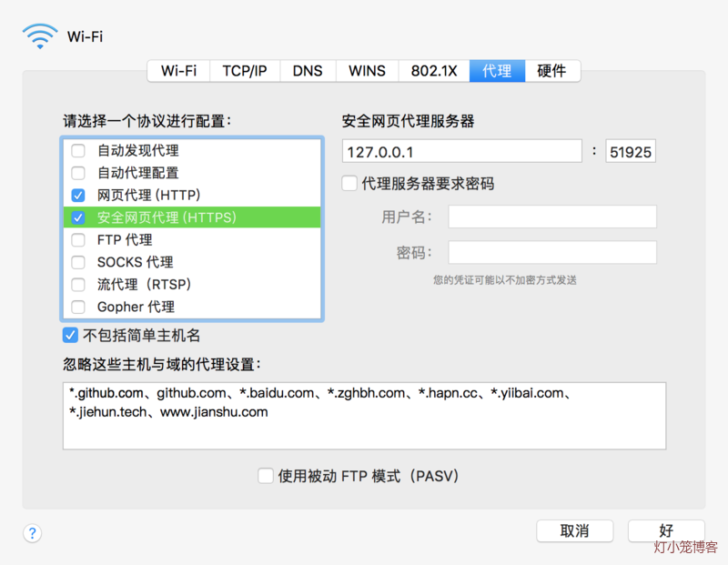Enable the 自动代理配置 checkbox
728x565 pixels.
click(78, 173)
